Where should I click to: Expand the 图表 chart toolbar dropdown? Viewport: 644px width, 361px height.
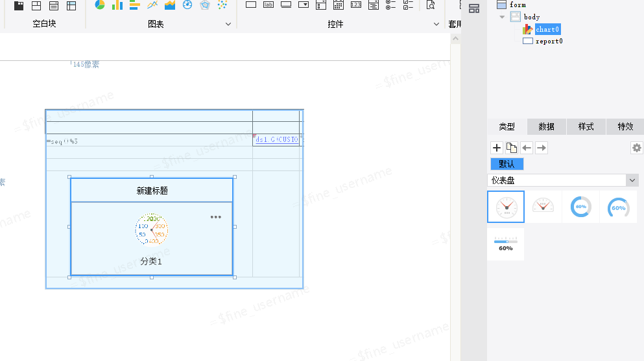click(x=228, y=24)
